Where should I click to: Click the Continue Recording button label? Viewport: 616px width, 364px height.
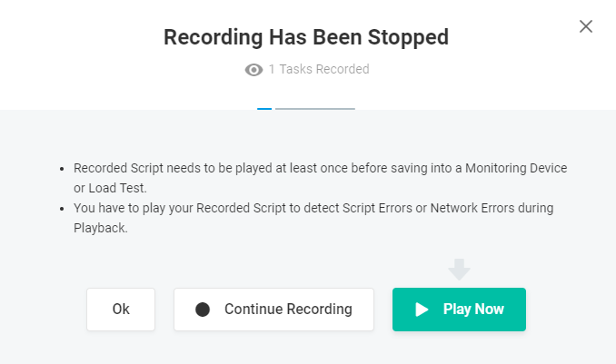coord(288,310)
